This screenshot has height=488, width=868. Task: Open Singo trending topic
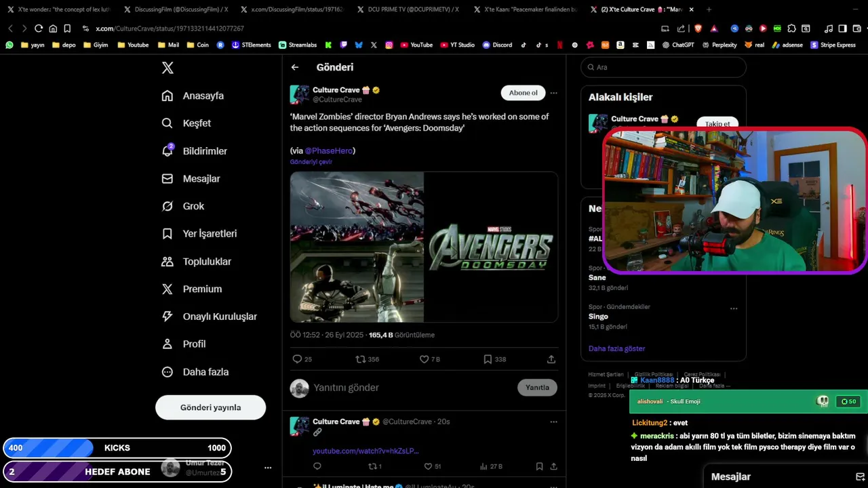tap(598, 317)
